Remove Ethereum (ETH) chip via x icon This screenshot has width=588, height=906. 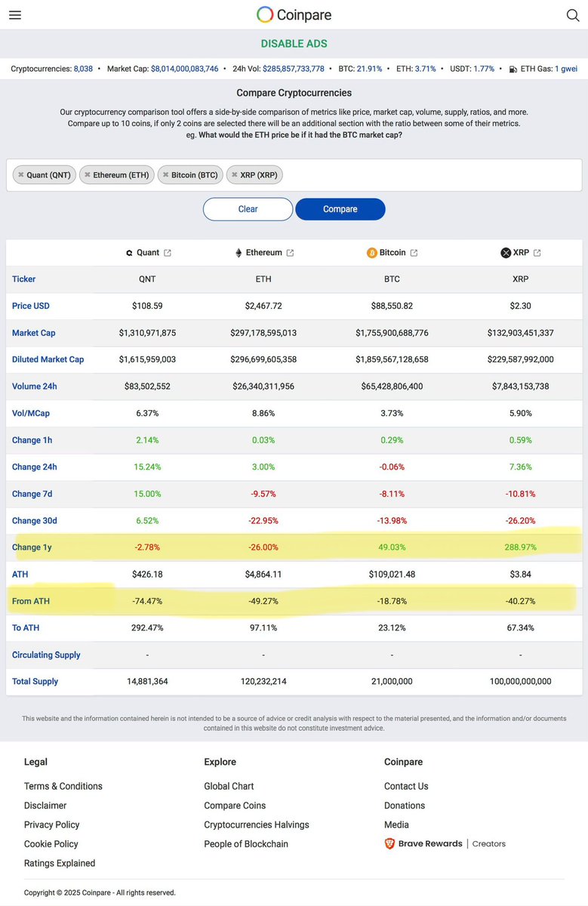click(87, 175)
